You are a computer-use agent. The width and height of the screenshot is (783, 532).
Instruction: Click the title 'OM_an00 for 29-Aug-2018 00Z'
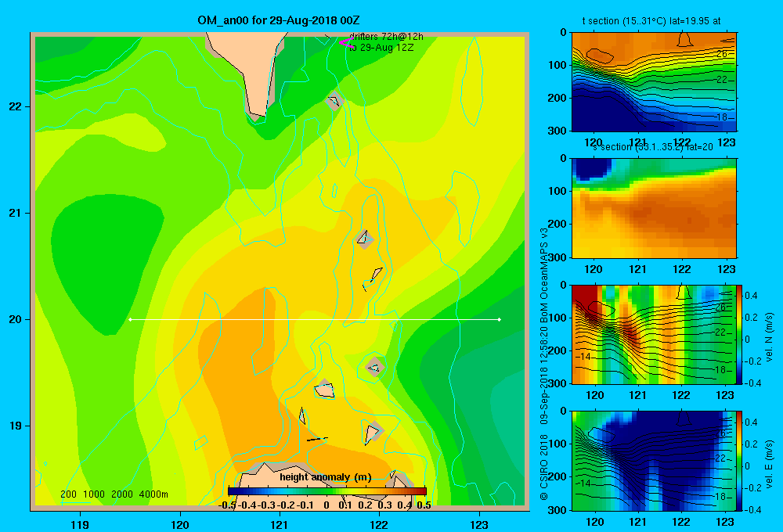coord(278,20)
